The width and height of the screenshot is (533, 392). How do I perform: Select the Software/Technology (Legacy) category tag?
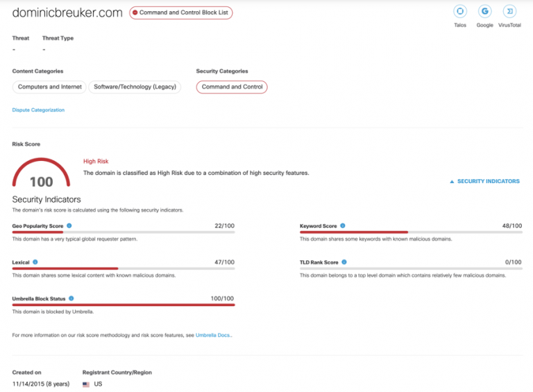coord(135,87)
